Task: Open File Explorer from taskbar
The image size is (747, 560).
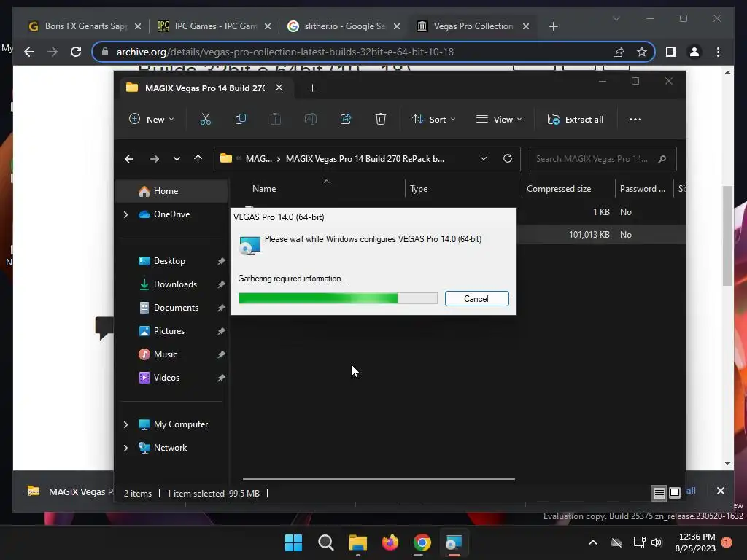Action: pos(357,542)
